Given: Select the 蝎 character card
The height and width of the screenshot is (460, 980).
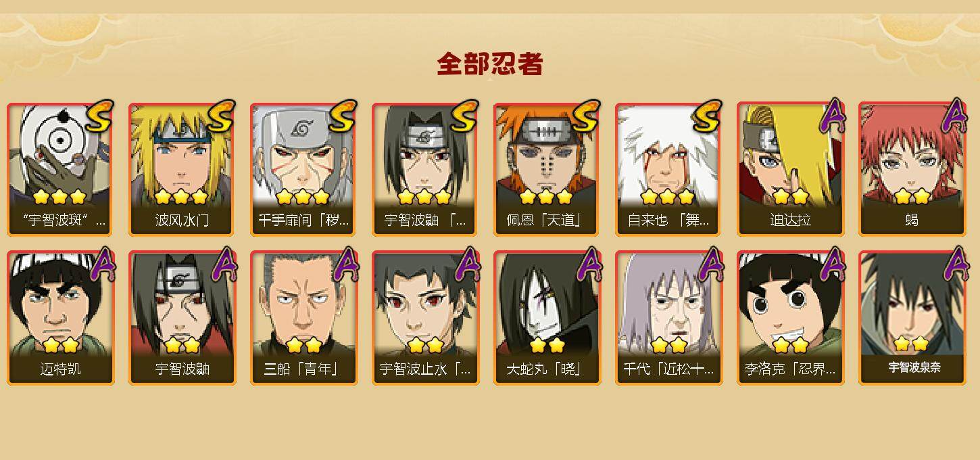Looking at the screenshot, I should click(912, 169).
